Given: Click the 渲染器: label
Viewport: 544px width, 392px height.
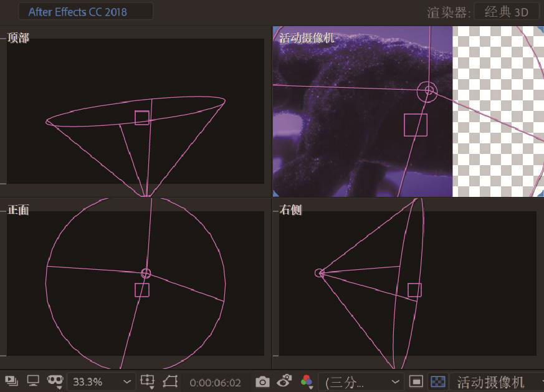Looking at the screenshot, I should pyautogui.click(x=449, y=13).
